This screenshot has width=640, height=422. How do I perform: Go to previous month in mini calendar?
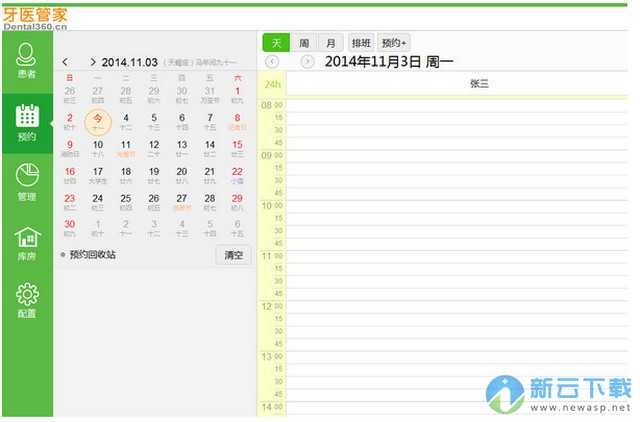pos(65,62)
